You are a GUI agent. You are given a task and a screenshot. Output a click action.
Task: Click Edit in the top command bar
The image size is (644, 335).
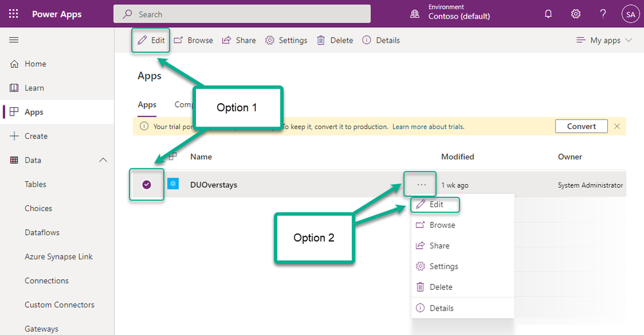pos(151,40)
